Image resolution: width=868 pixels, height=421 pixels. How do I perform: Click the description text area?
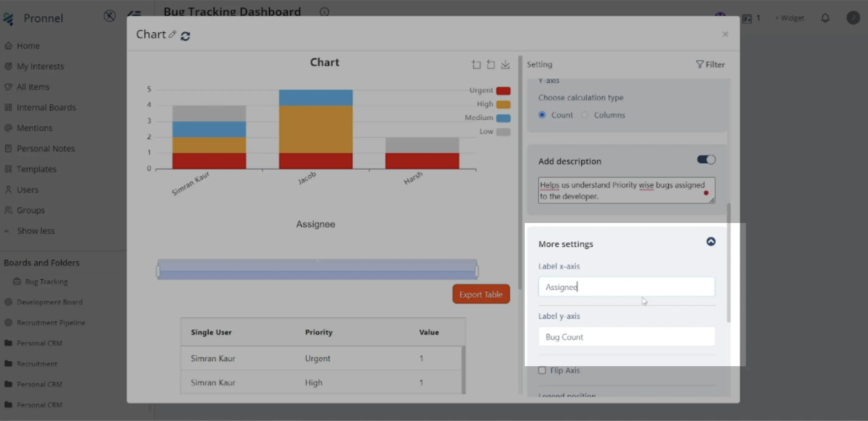click(x=626, y=190)
